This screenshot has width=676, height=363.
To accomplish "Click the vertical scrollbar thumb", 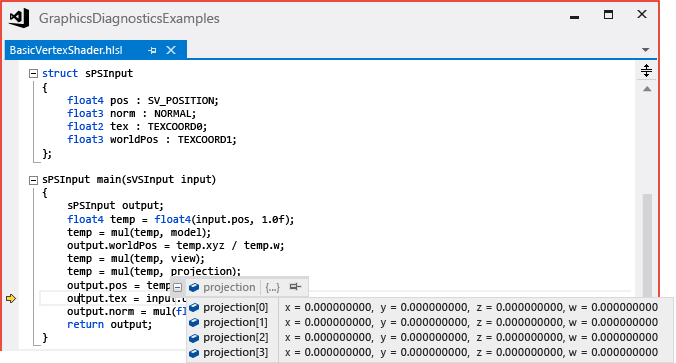I will click(x=647, y=245).
